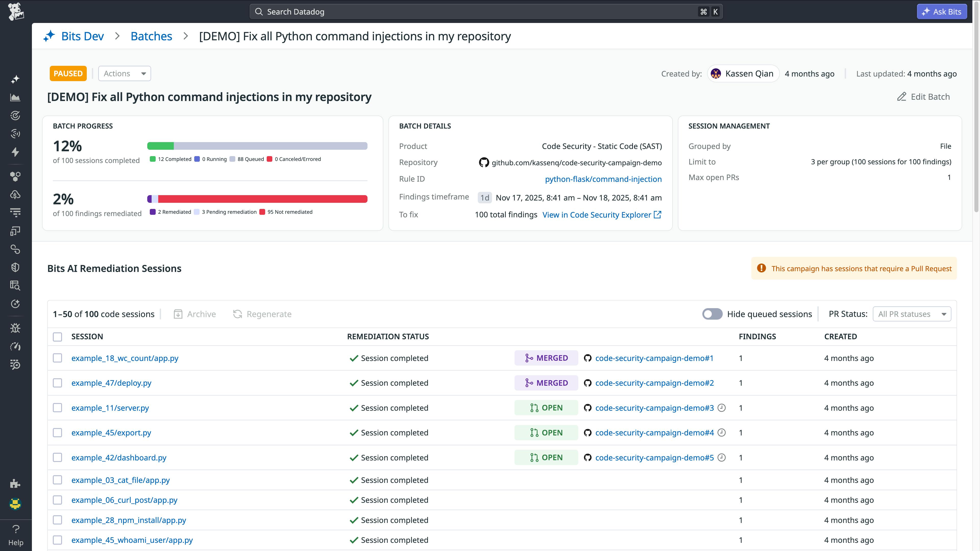Viewport: 980px width, 551px height.
Task: Select the Cloud Cost icon in sidebar
Action: coord(16,195)
